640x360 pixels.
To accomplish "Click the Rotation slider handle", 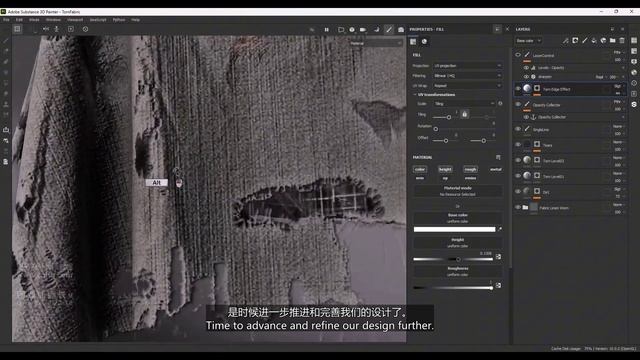I will point(436,129).
